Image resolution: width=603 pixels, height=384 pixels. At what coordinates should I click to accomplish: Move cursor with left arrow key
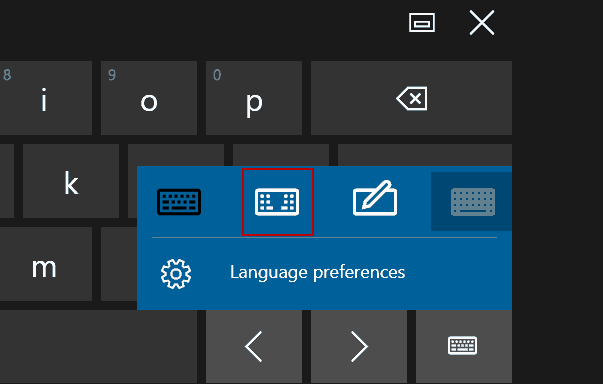(254, 347)
